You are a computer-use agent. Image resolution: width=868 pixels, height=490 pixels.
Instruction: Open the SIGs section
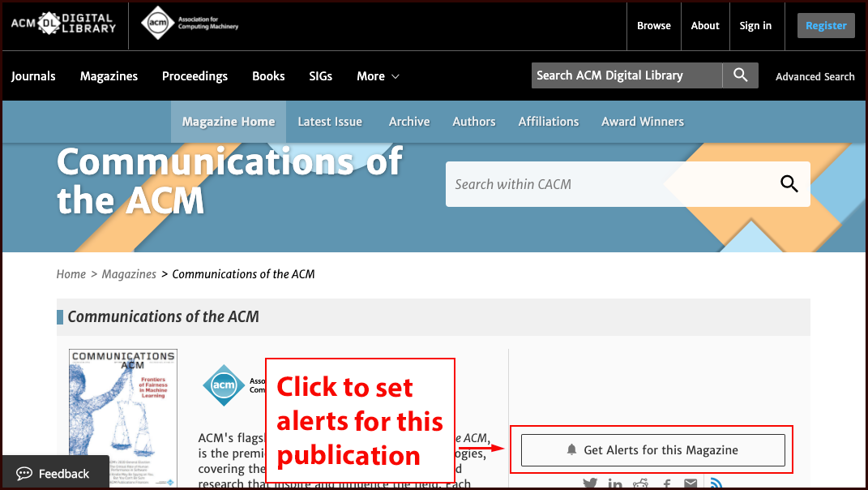point(320,76)
